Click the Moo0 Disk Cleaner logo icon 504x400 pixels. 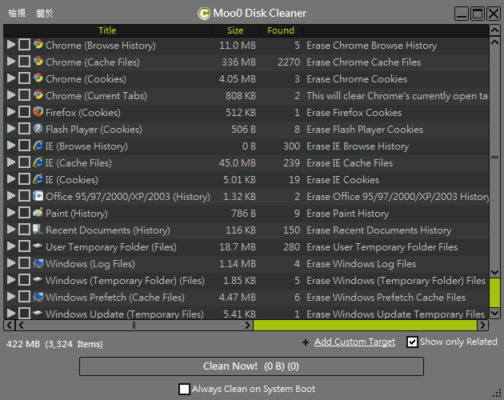coord(204,14)
